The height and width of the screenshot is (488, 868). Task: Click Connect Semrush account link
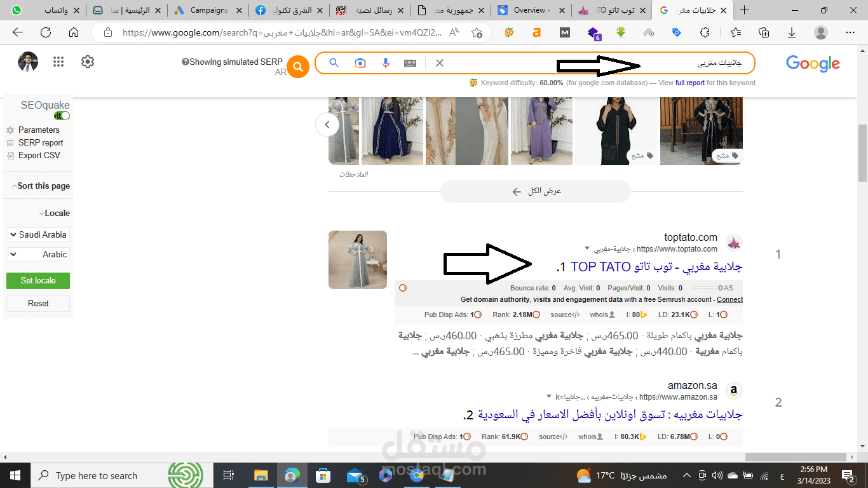click(x=729, y=299)
